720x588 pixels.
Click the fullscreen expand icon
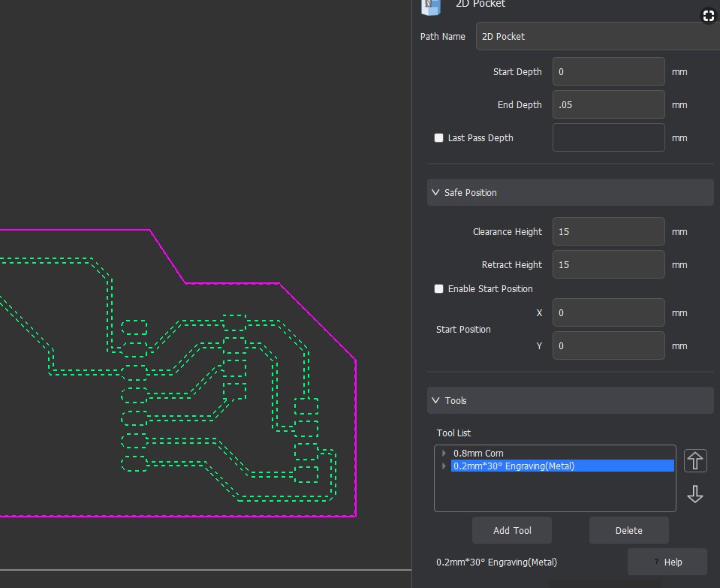coord(709,16)
